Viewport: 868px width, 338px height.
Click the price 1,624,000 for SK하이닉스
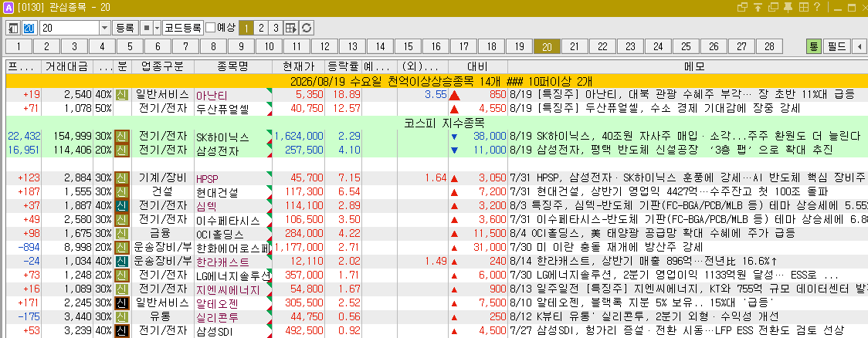pyautogui.click(x=299, y=136)
